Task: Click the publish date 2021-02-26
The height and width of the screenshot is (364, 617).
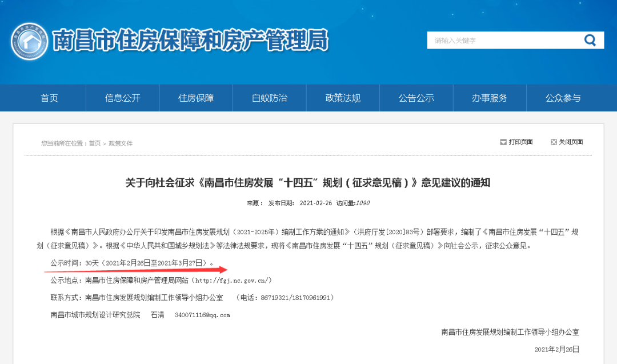Action: 315,203
